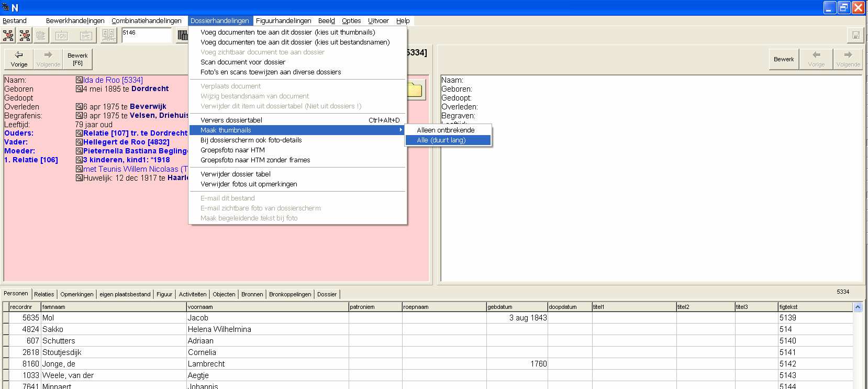
Task: Click magnifier icon beside 3 kinderen, kind1
Action: click(79, 160)
